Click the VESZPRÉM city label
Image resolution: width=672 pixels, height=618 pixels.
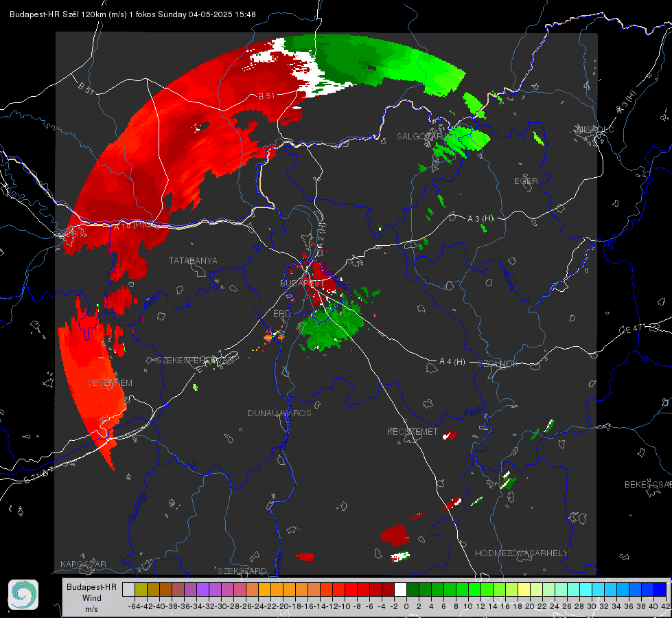tap(110, 383)
